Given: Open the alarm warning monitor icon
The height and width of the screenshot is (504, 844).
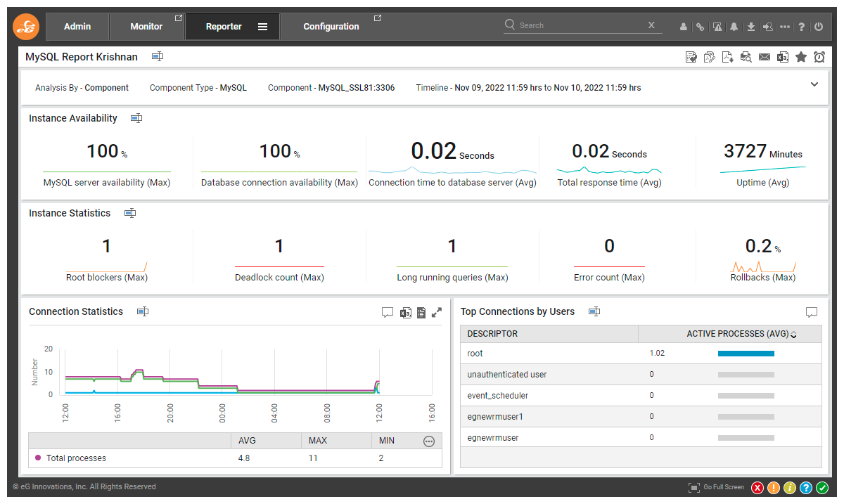Looking at the screenshot, I should pyautogui.click(x=717, y=27).
